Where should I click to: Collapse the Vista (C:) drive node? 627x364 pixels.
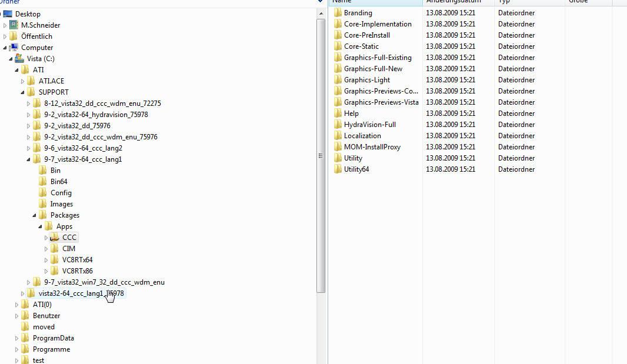pyautogui.click(x=11, y=59)
